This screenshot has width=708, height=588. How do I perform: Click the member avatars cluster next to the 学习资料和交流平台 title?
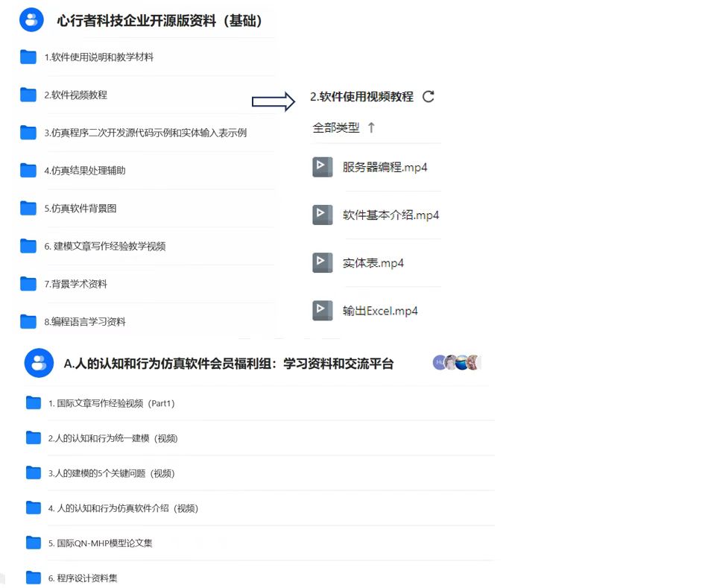pyautogui.click(x=456, y=363)
